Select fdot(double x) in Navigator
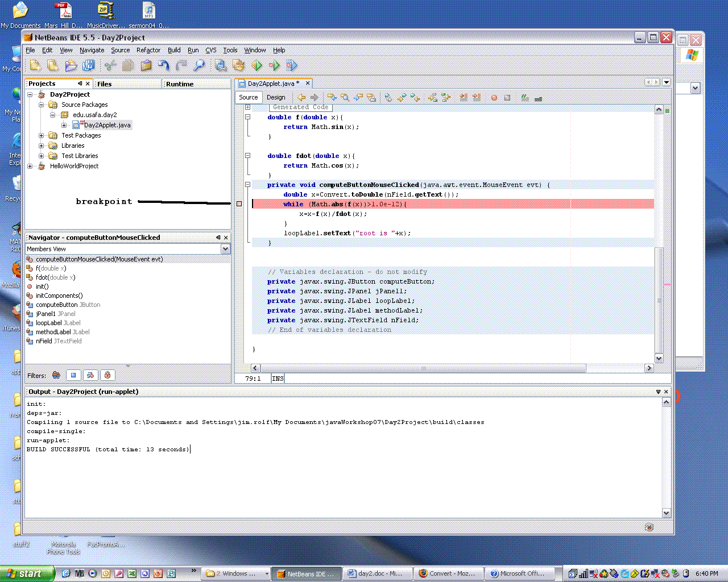The width and height of the screenshot is (728, 582). coord(55,277)
